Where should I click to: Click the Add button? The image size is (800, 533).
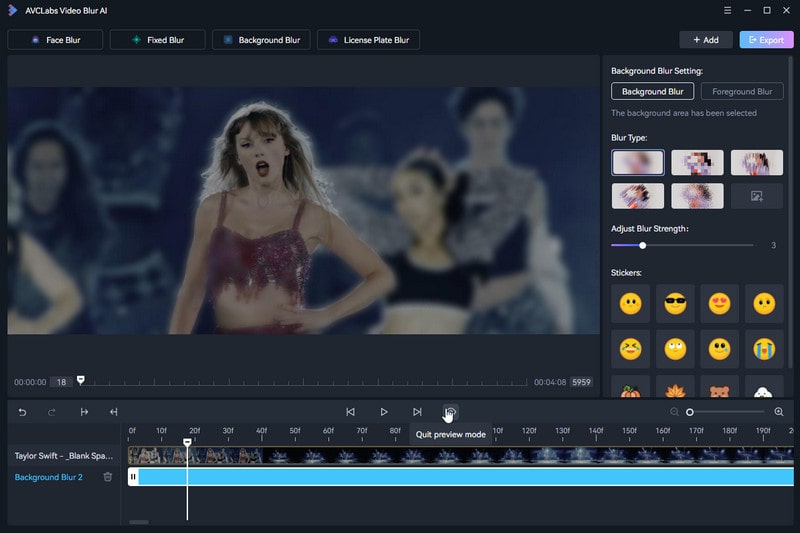coord(706,40)
